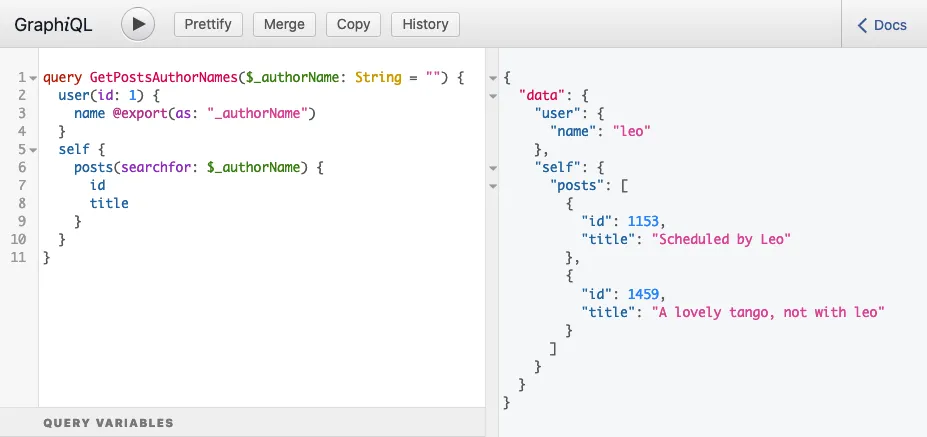Click the chevron icon beside Docs
The image size is (927, 437).
tap(862, 25)
